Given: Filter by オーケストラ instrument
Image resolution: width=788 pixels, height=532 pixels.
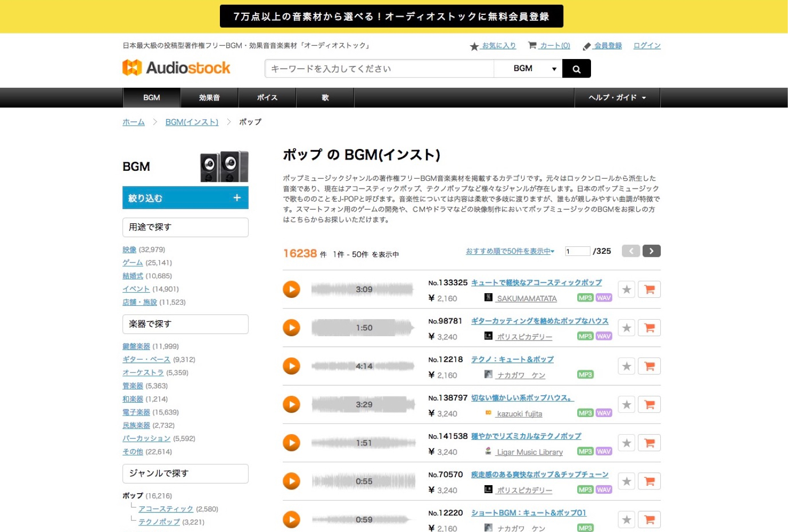Looking at the screenshot, I should pyautogui.click(x=143, y=373).
